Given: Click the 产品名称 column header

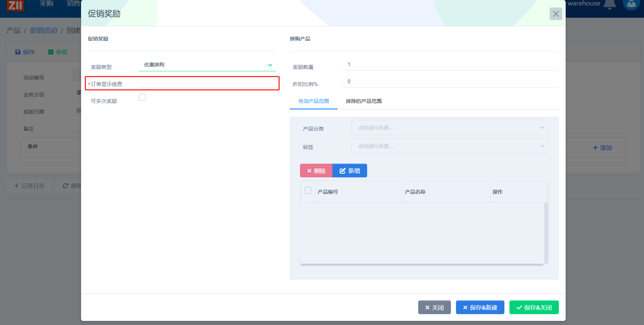Looking at the screenshot, I should 447,192.
